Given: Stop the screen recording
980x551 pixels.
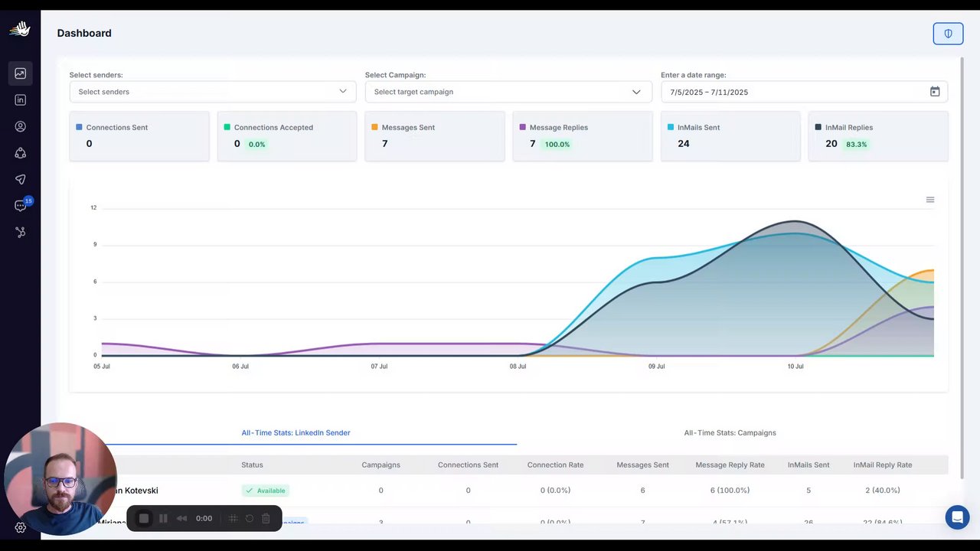Looking at the screenshot, I should click(x=143, y=518).
